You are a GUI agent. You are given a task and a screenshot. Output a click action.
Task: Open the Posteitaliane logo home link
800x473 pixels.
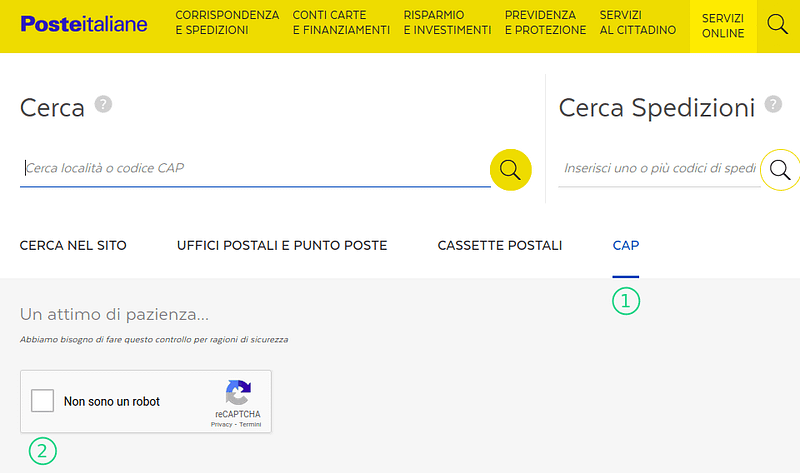coord(84,24)
